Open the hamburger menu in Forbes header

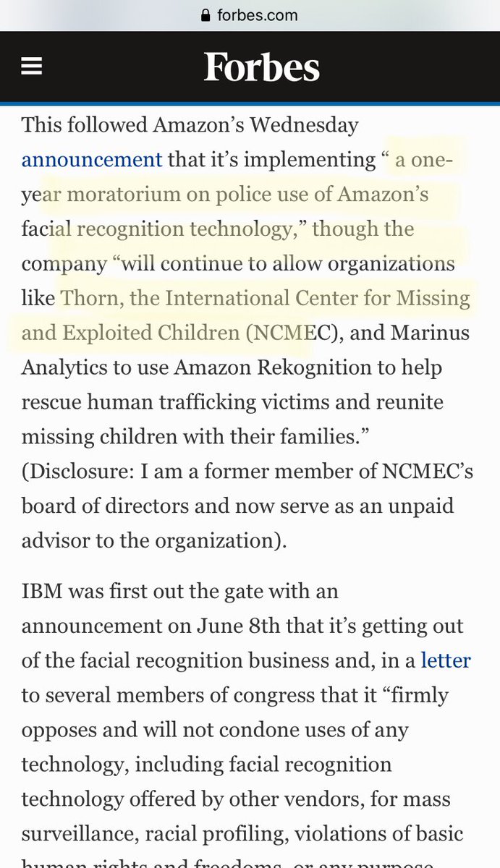[x=31, y=67]
